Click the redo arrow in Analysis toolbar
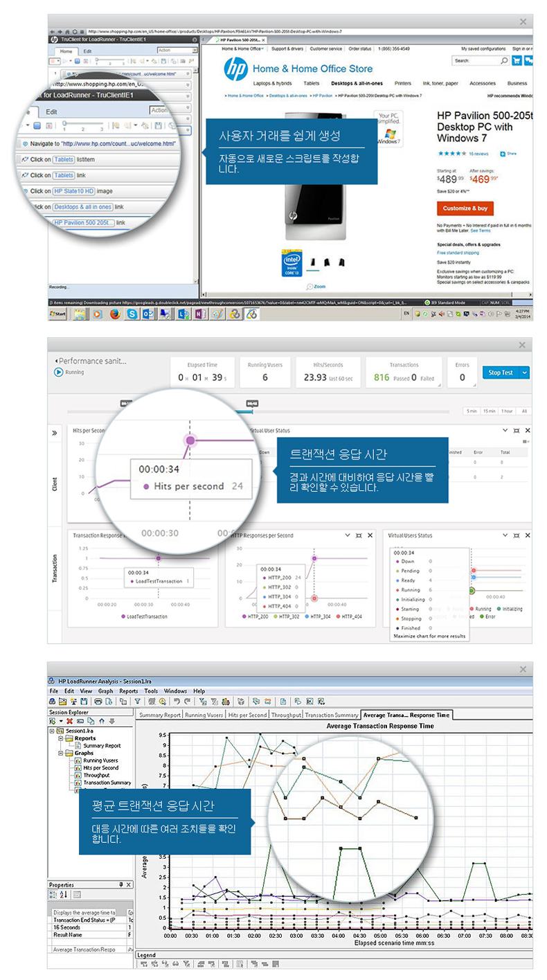547x980 pixels. point(187,702)
